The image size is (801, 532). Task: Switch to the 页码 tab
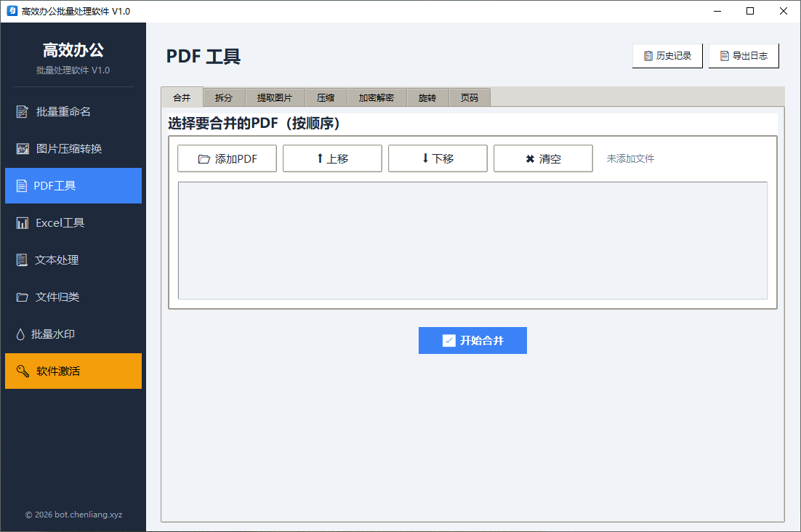click(470, 97)
